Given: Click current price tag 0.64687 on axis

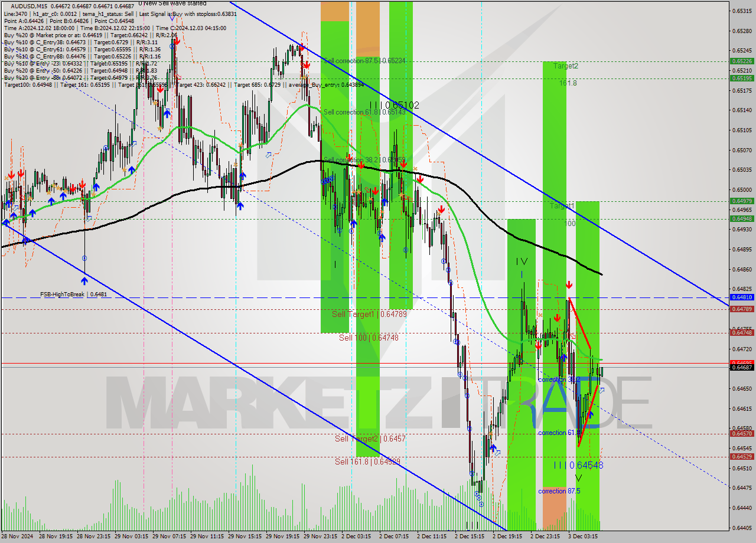Looking at the screenshot, I should click(x=742, y=367).
